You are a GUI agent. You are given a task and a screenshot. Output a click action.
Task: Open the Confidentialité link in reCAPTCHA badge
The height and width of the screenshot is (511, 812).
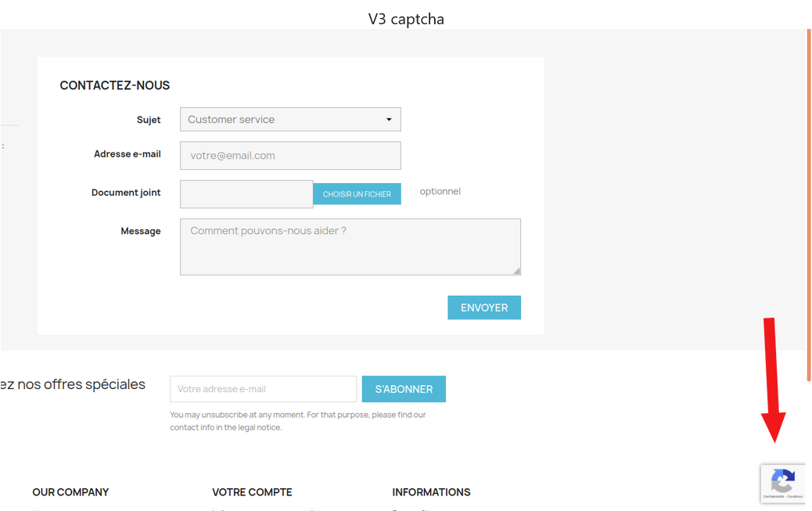coord(773,496)
